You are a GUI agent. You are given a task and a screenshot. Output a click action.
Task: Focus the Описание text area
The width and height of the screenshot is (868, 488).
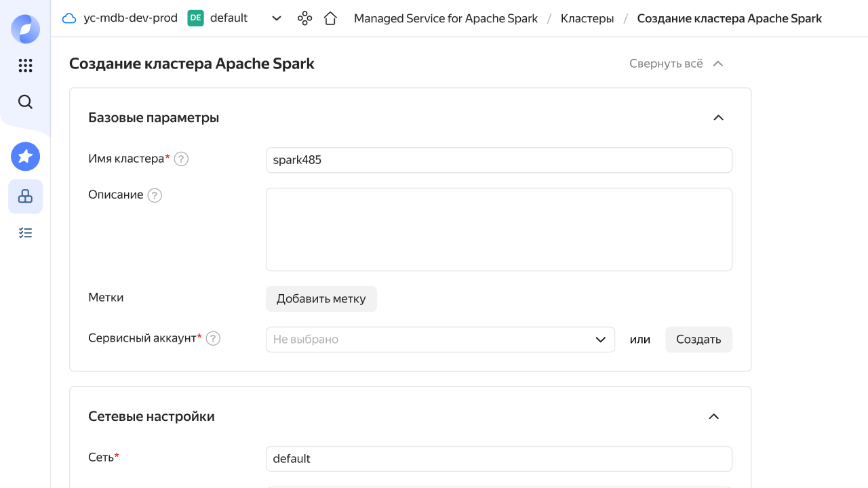click(x=499, y=230)
